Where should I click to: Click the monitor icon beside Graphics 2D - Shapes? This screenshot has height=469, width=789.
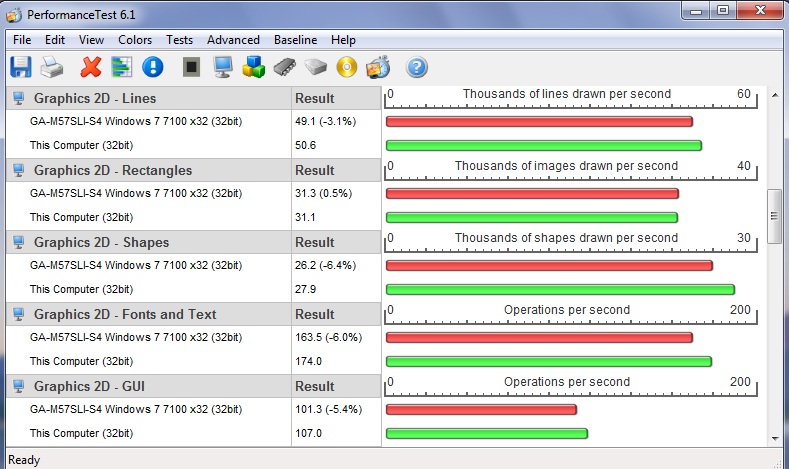coord(19,242)
